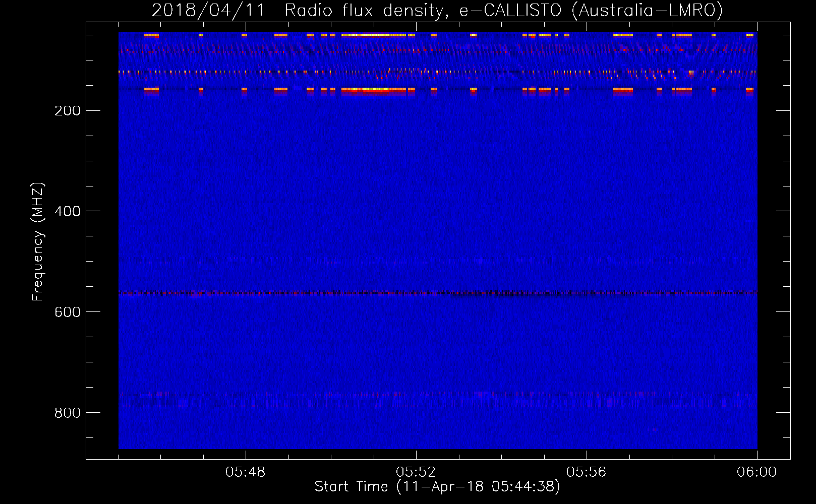
Task: Click the 400 frequency tick label
Action: pyautogui.click(x=68, y=211)
